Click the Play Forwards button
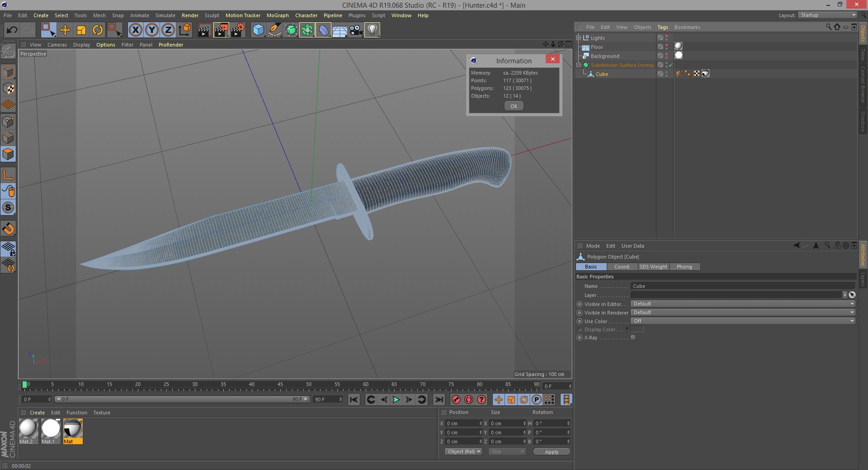The height and width of the screenshot is (470, 868). [x=396, y=399]
